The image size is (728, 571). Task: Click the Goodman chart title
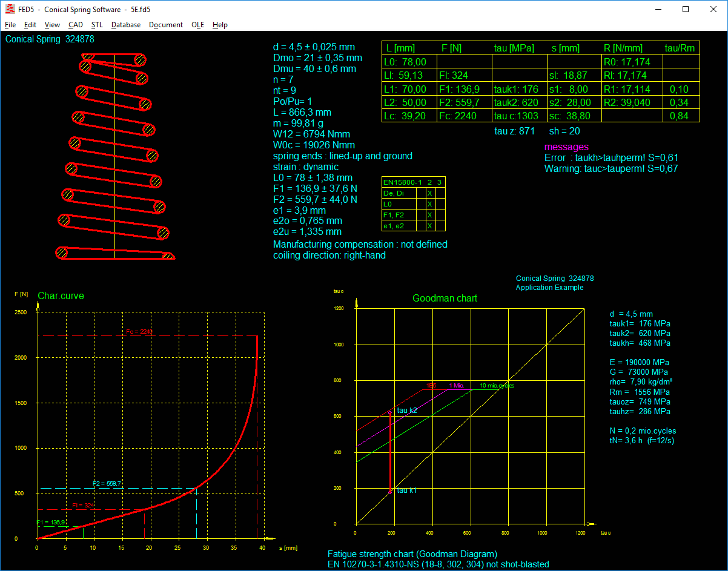tap(445, 299)
